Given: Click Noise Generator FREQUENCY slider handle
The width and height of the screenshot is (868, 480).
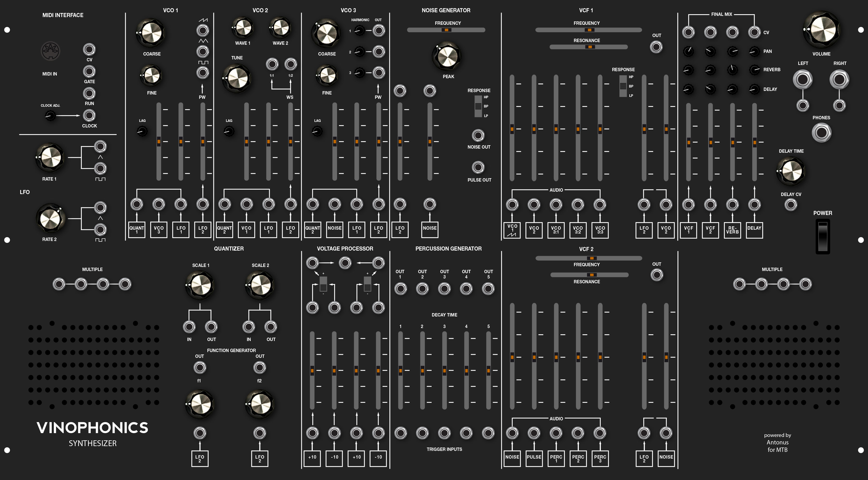Looking at the screenshot, I should tap(446, 30).
